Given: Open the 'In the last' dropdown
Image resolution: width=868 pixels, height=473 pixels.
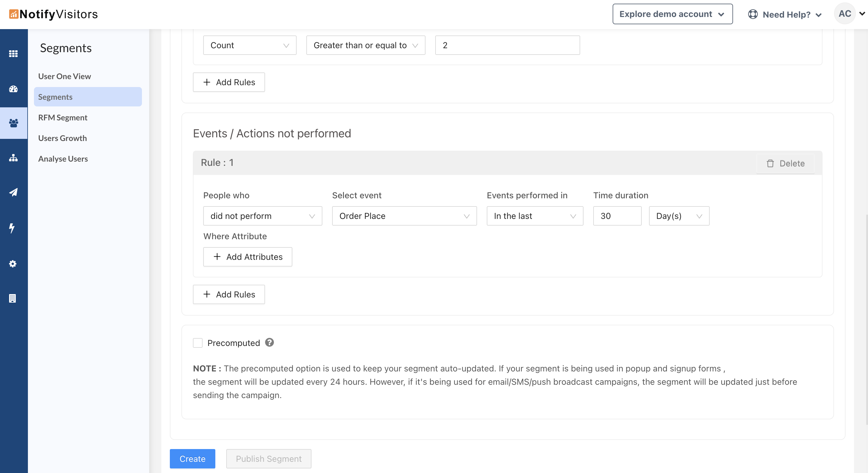Looking at the screenshot, I should point(534,216).
